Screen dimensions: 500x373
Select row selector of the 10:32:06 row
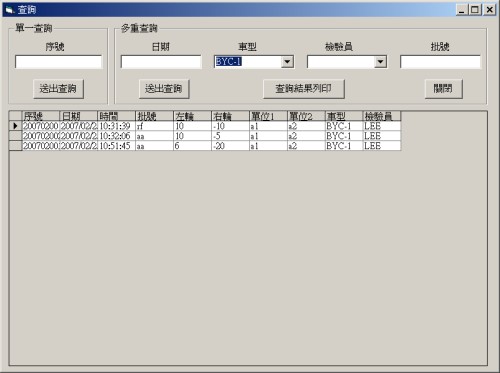(15, 136)
